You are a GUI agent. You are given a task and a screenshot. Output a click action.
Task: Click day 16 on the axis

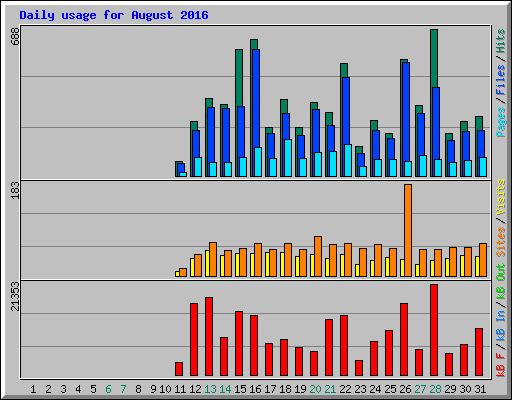click(255, 389)
